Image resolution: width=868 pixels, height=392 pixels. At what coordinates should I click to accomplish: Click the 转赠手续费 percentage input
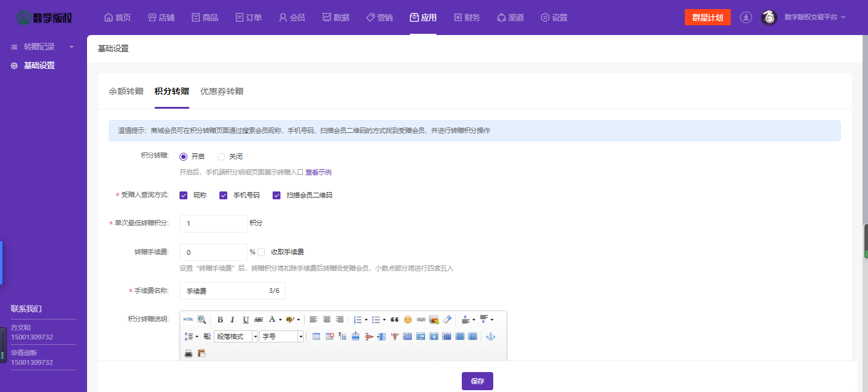pyautogui.click(x=213, y=252)
